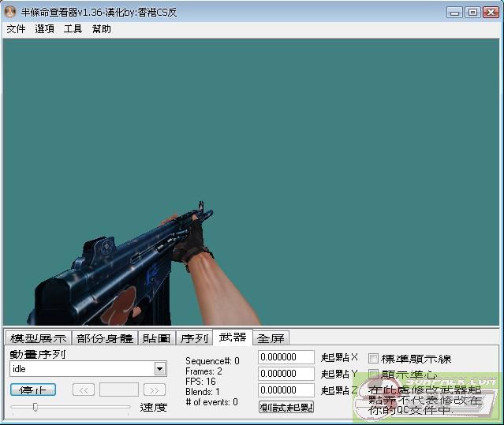This screenshot has width=504, height=425.
Task: Switch to the 模型展示 tab
Action: (x=38, y=338)
